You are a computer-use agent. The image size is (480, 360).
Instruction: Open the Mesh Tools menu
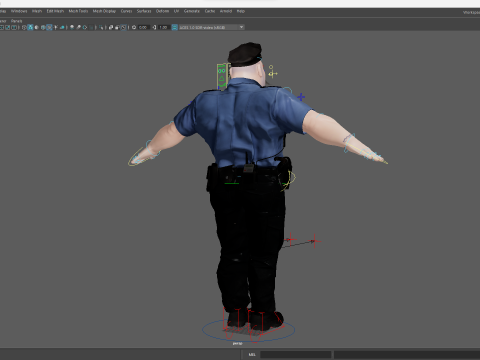[78, 11]
